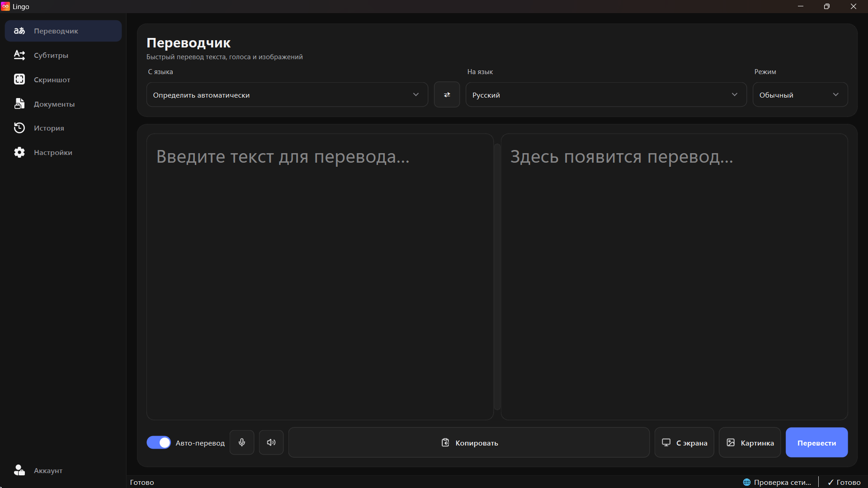868x488 pixels.
Task: Click the Documents sidebar icon
Action: tap(19, 103)
